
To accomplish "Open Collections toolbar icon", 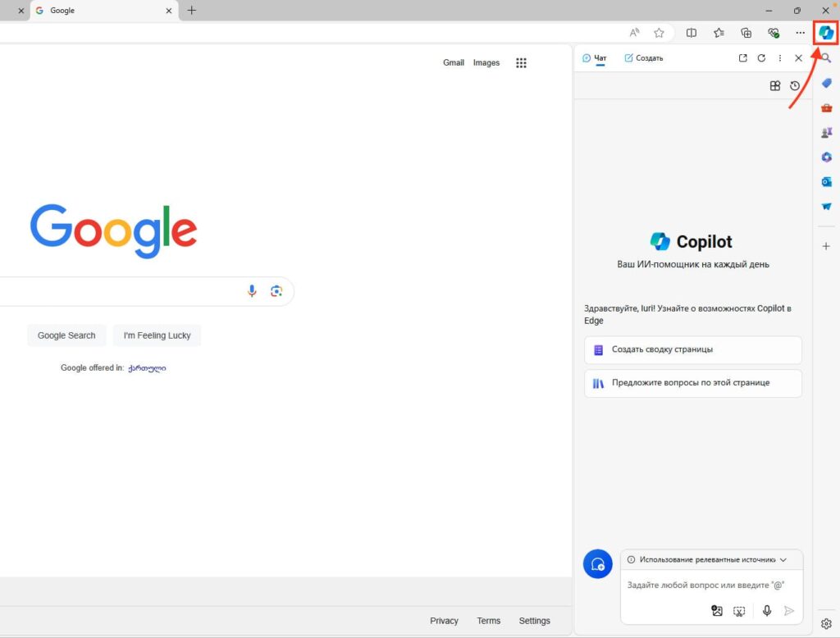I will coord(746,33).
